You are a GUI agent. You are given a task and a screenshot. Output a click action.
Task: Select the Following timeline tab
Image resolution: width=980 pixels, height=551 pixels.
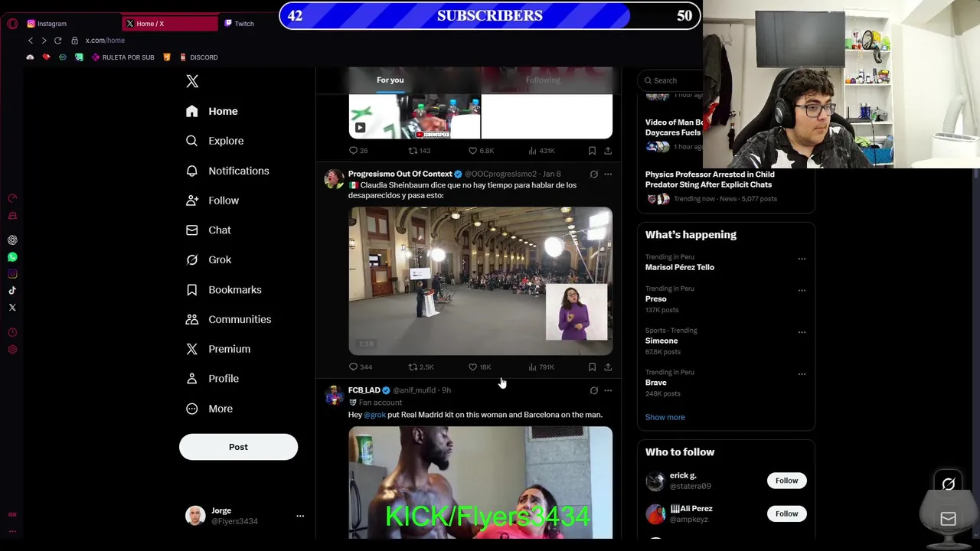[543, 80]
